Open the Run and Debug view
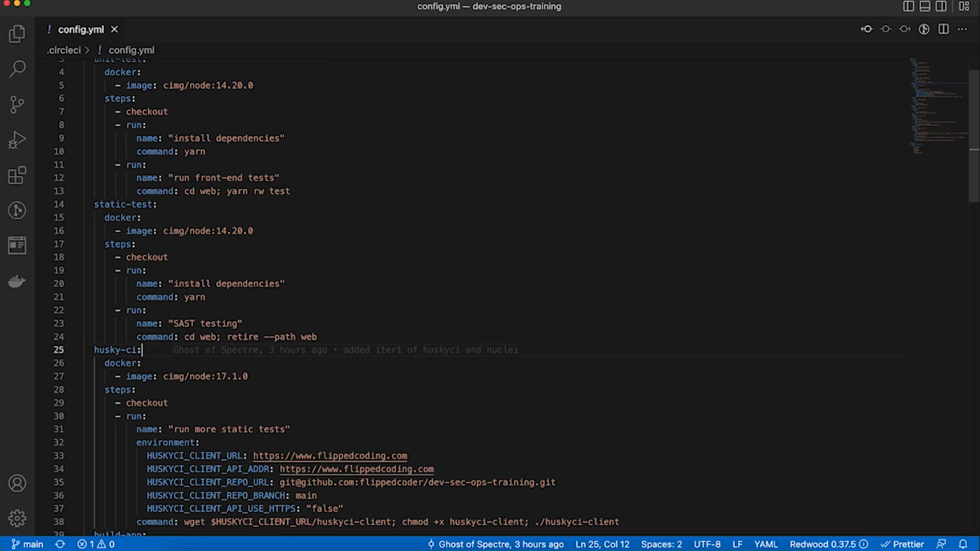The image size is (980, 551). pos(17,140)
